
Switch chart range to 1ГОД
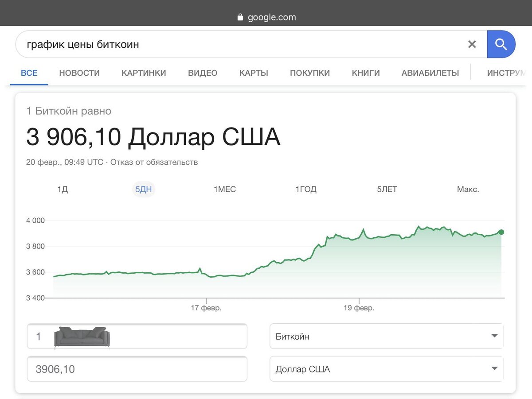[x=305, y=189]
